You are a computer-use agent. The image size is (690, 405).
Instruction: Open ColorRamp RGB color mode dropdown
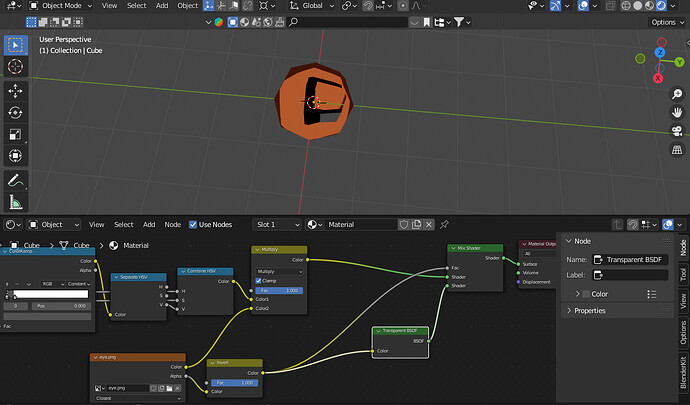click(53, 284)
